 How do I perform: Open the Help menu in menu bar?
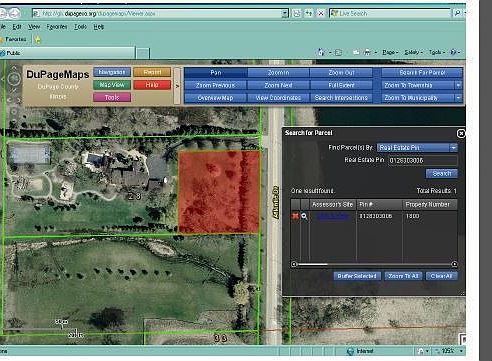click(x=99, y=27)
